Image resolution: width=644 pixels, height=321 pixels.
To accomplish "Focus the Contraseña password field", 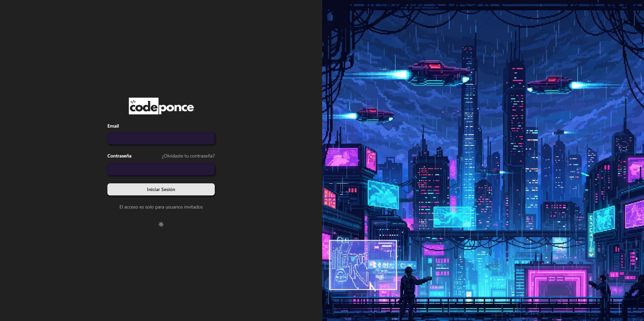I will click(161, 169).
